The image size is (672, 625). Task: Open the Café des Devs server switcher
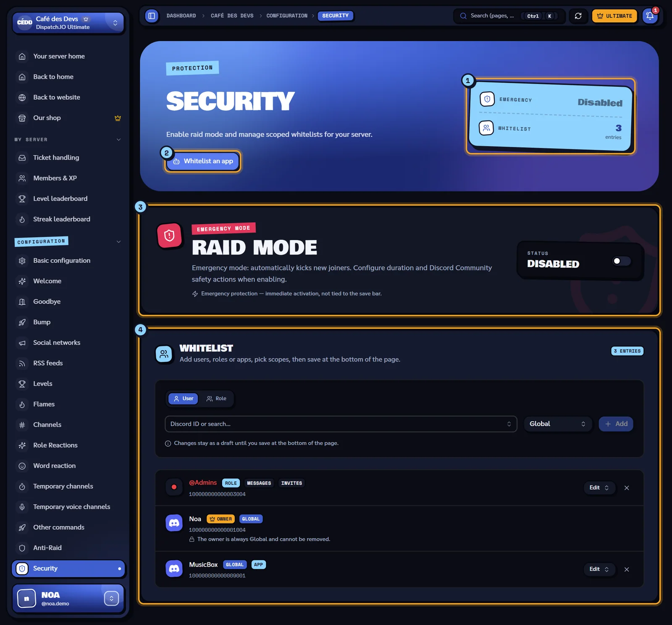(68, 23)
